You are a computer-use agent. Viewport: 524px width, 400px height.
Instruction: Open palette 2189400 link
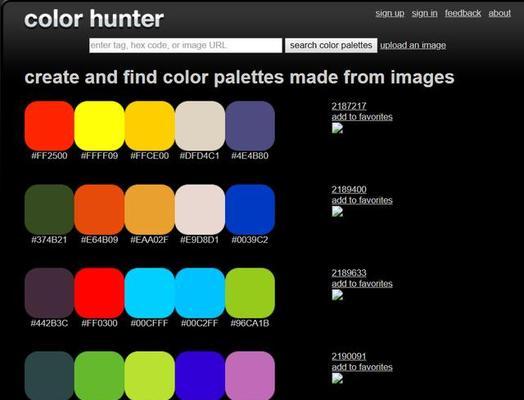coord(349,189)
